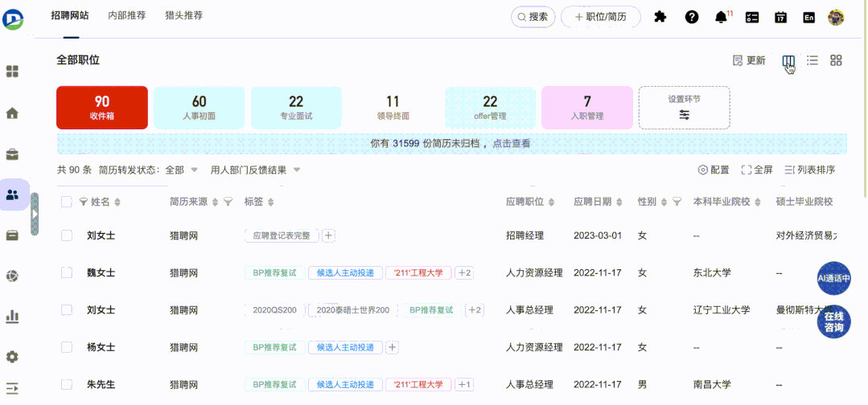Open the AI通话中 floating button

834,278
